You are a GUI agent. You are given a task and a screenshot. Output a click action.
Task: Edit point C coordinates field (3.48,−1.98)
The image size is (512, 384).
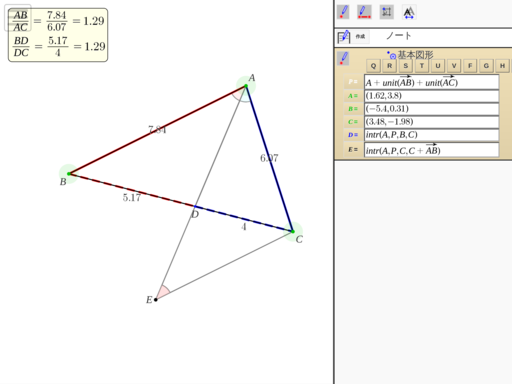point(432,122)
